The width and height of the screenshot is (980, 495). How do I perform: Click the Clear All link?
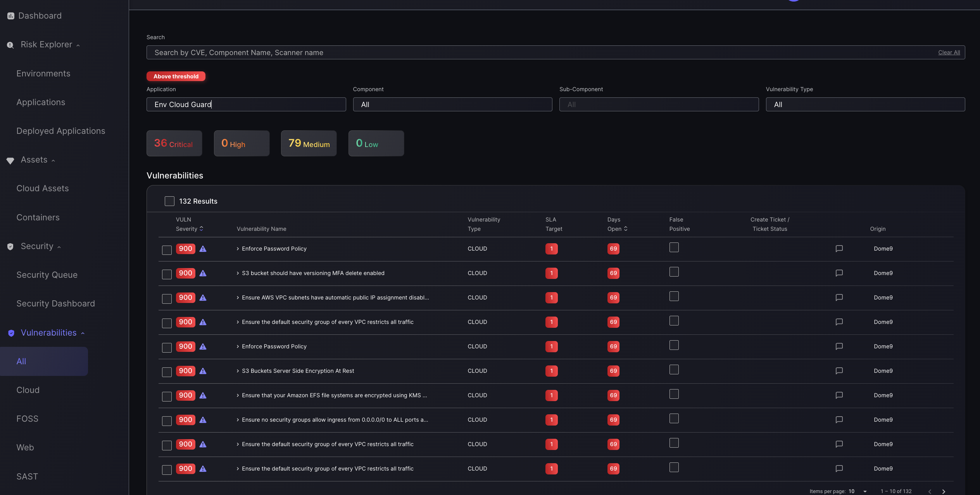[x=949, y=52]
